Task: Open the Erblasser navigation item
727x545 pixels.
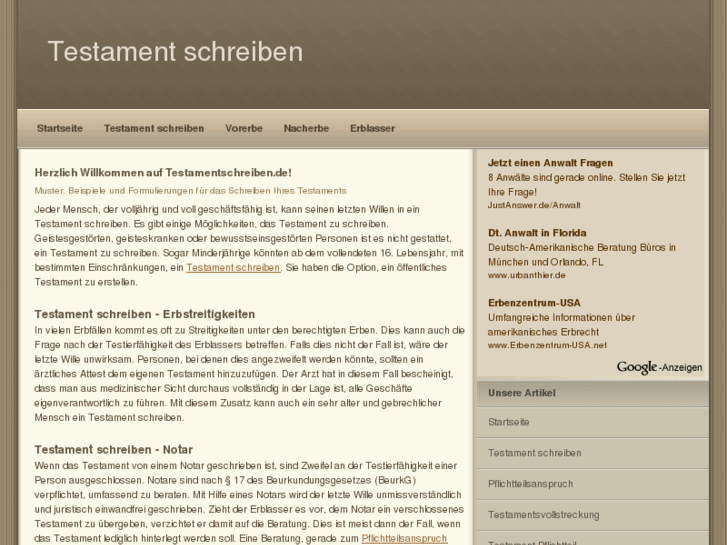Action: click(x=372, y=128)
